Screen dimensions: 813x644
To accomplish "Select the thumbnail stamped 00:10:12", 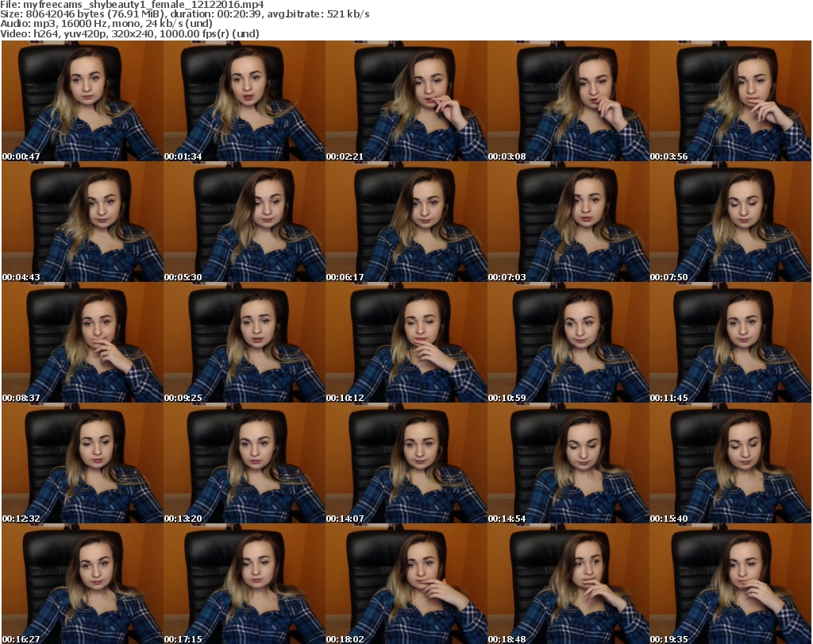I will 406,343.
